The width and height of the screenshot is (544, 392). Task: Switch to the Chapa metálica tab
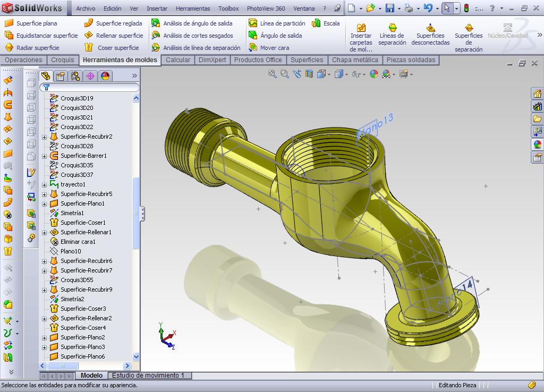(354, 60)
